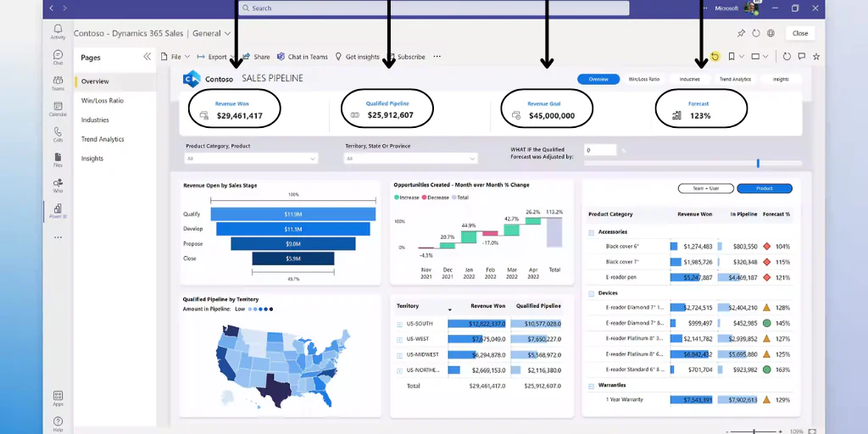Click the zoom slider in status bar
This screenshot has height=434, width=868.
(x=754, y=431)
